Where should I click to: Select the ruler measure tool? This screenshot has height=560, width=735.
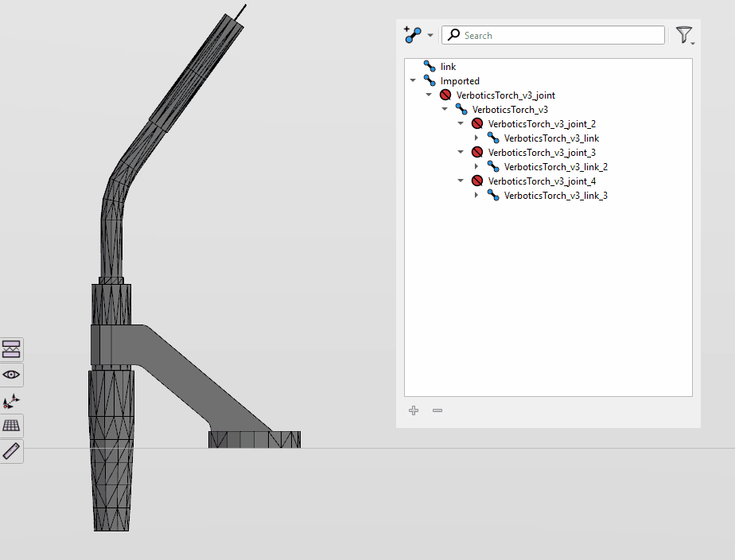click(x=11, y=451)
